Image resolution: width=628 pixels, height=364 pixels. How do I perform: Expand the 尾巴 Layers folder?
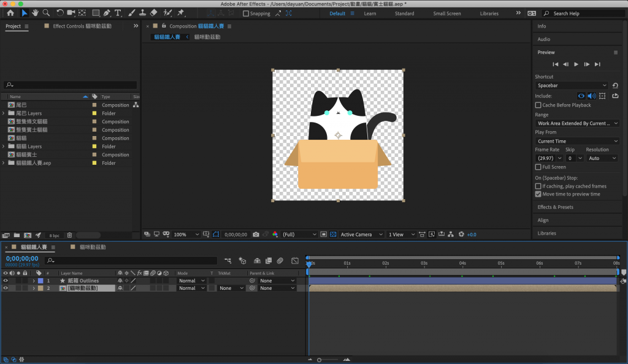4,113
